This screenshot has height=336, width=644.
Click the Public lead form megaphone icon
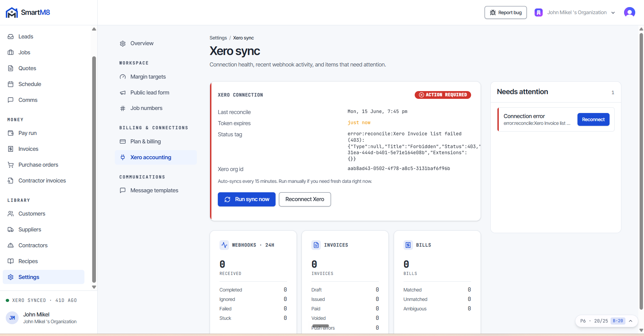123,93
